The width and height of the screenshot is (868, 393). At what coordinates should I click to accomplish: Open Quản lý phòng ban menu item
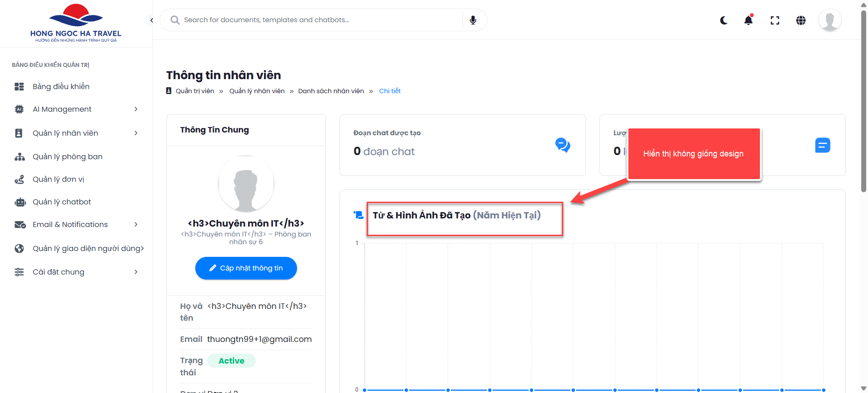coord(67,156)
